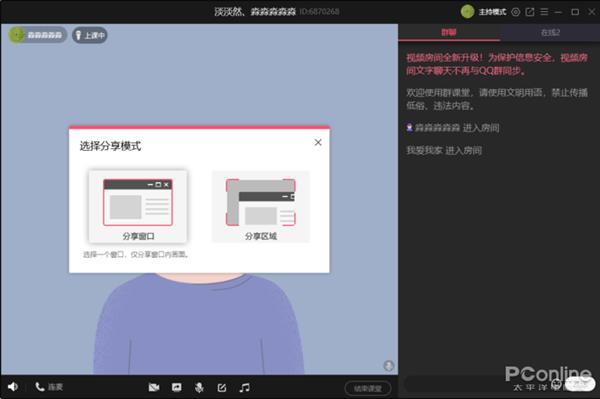The width and height of the screenshot is (600, 399).
Task: Click the phone 连麦 button
Action: pos(49,387)
